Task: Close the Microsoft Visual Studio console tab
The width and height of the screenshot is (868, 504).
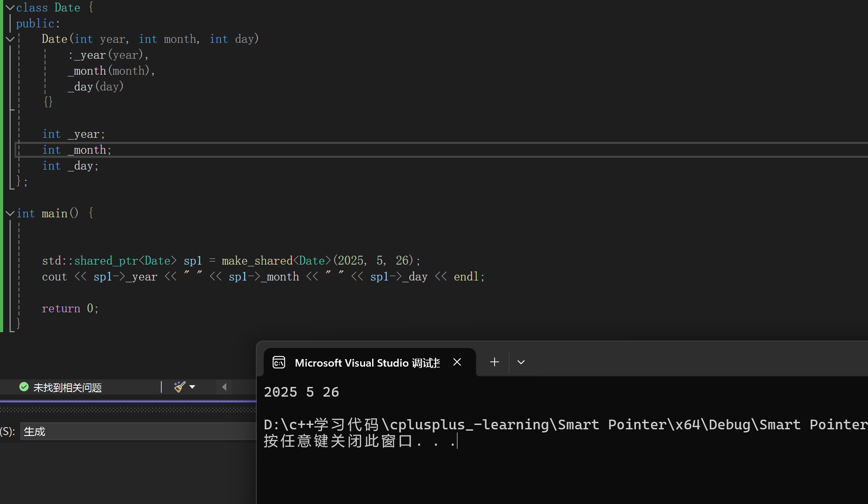Action: (457, 362)
